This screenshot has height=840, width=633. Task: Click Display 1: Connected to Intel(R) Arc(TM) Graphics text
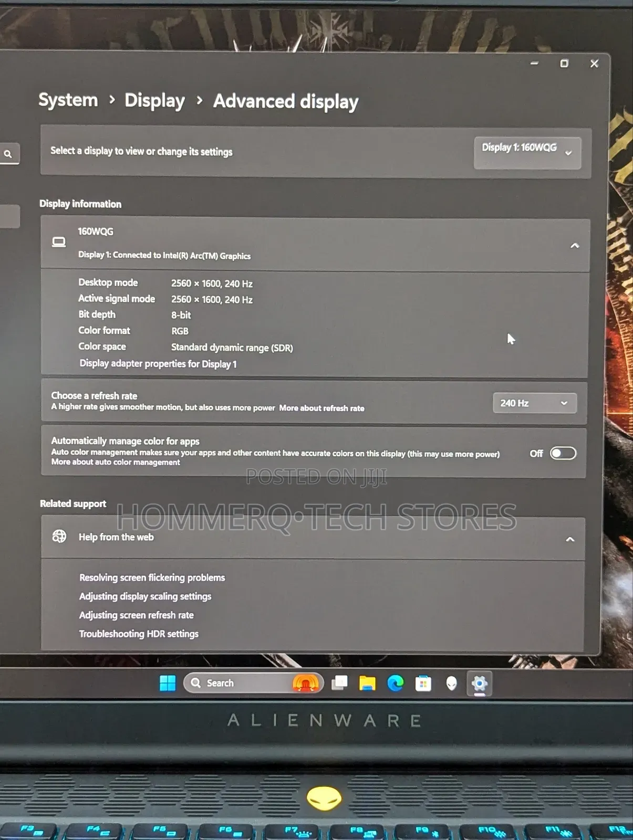point(164,255)
